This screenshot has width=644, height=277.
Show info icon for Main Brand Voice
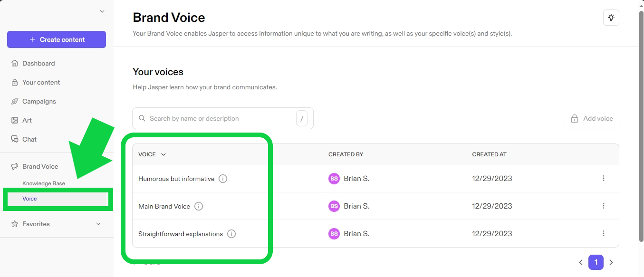pos(199,206)
